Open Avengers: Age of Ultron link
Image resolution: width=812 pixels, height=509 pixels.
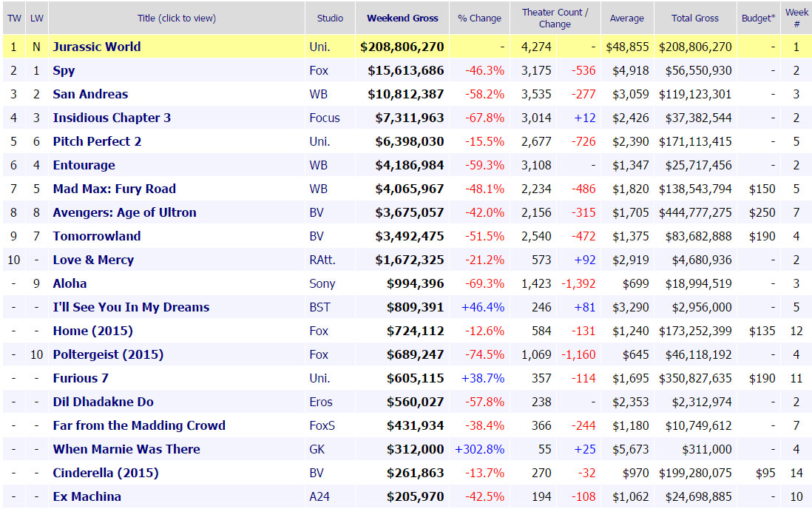[125, 212]
